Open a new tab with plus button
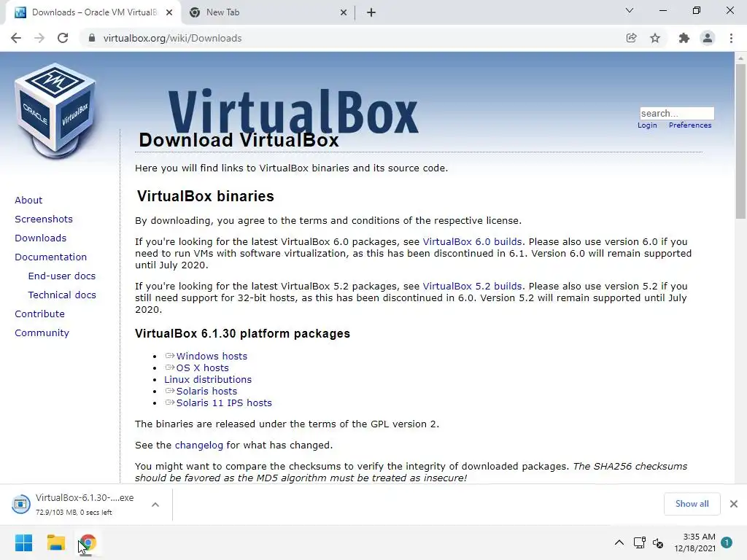This screenshot has height=560, width=747. [x=371, y=13]
